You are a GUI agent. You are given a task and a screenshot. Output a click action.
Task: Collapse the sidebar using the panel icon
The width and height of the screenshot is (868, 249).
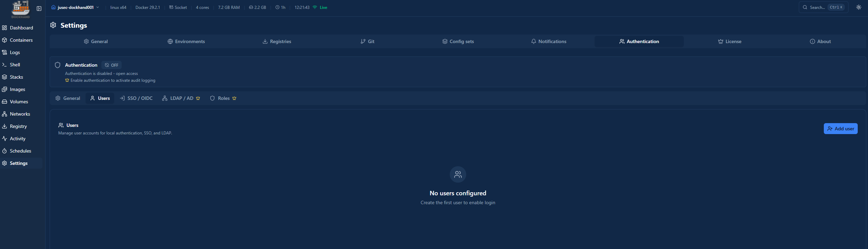(x=39, y=9)
